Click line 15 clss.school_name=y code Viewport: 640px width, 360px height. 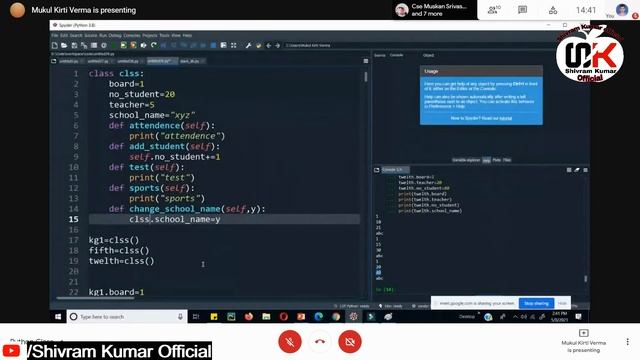[175, 219]
